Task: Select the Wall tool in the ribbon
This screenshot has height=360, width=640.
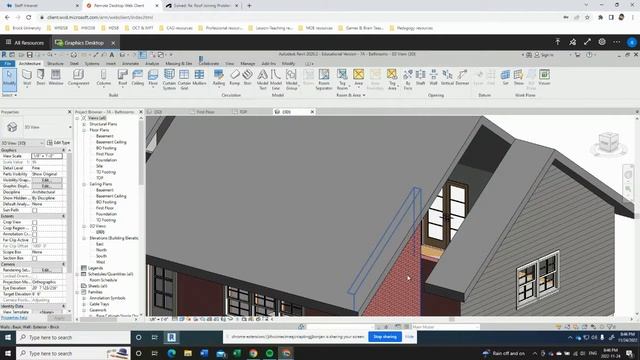Action: point(27,78)
